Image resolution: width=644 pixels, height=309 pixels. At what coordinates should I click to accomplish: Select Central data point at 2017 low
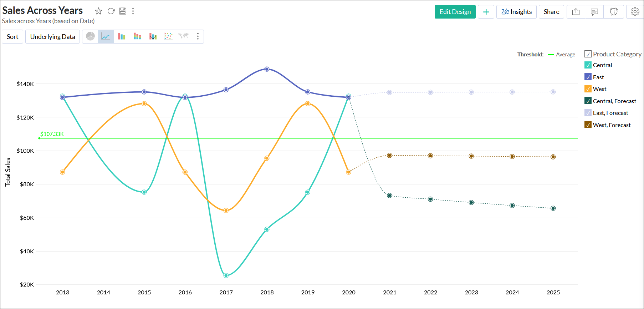point(226,275)
